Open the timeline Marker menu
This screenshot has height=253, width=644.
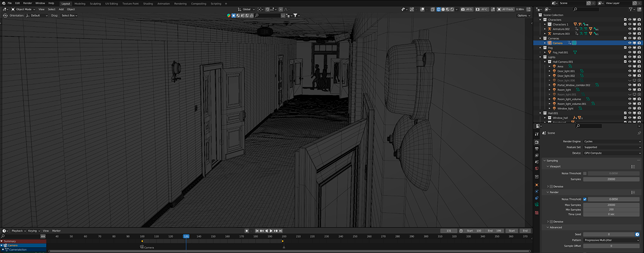tap(56, 231)
